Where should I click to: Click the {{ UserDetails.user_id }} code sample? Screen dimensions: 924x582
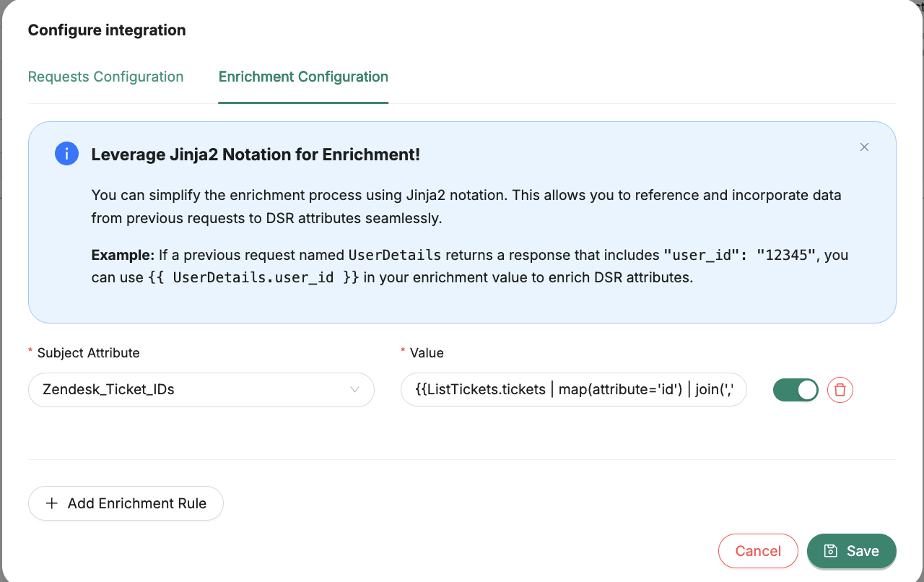pyautogui.click(x=253, y=277)
